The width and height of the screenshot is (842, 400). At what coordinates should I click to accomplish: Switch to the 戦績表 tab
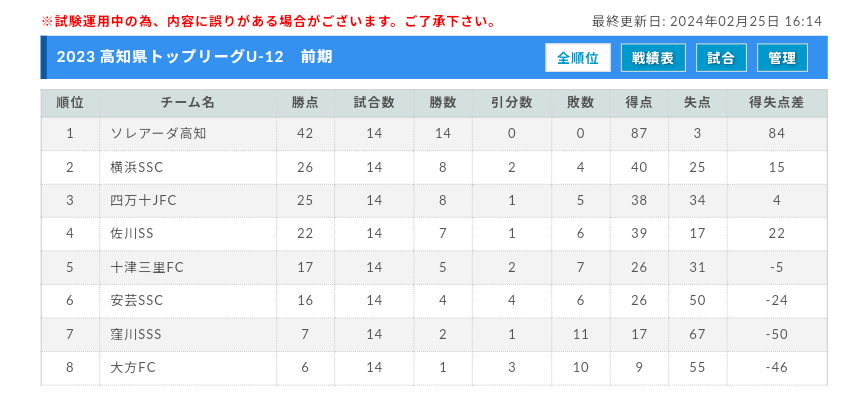point(653,58)
